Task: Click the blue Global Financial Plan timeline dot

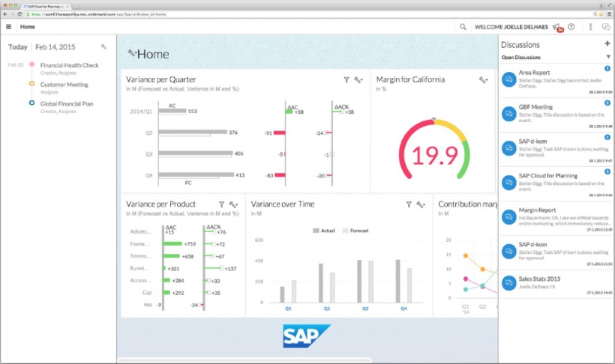Action: click(31, 103)
